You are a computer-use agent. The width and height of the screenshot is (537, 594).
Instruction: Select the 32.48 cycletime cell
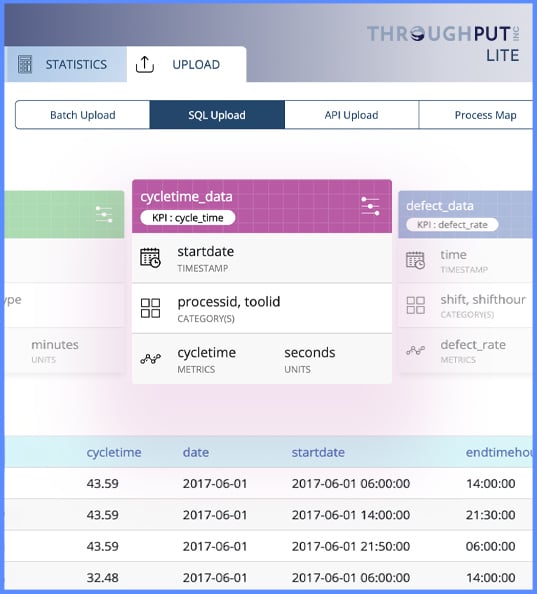point(103,578)
